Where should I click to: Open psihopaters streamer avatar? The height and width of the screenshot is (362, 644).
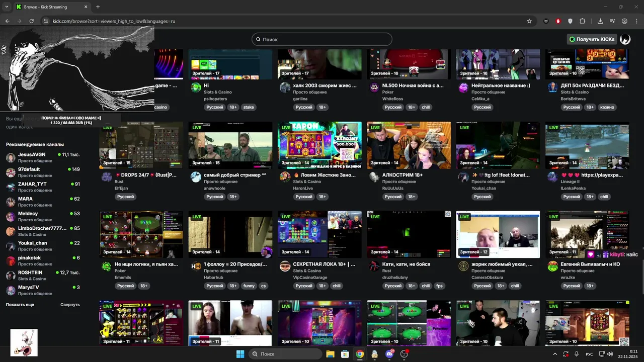coord(196,87)
